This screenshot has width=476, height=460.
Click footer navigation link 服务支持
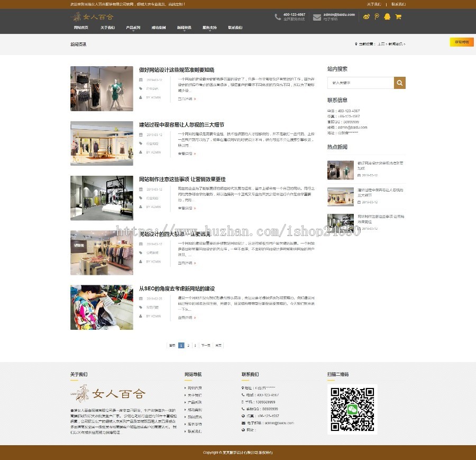(x=195, y=424)
